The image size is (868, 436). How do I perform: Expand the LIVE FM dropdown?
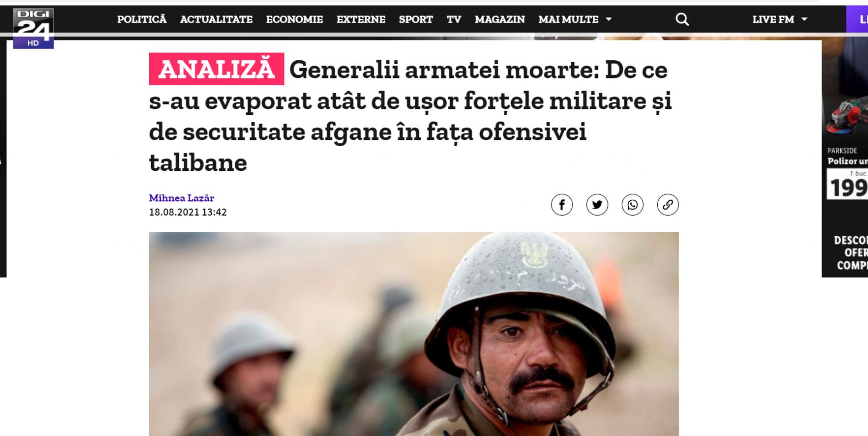click(779, 19)
